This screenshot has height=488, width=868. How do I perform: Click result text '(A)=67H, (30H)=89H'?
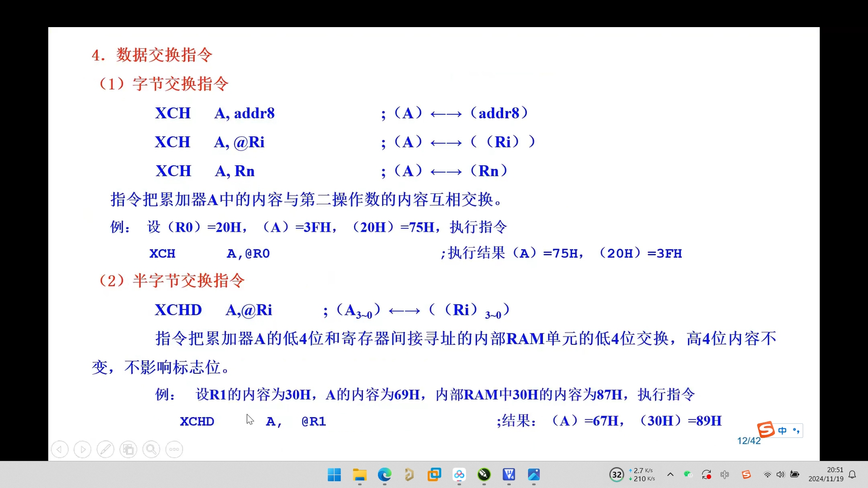(x=637, y=421)
